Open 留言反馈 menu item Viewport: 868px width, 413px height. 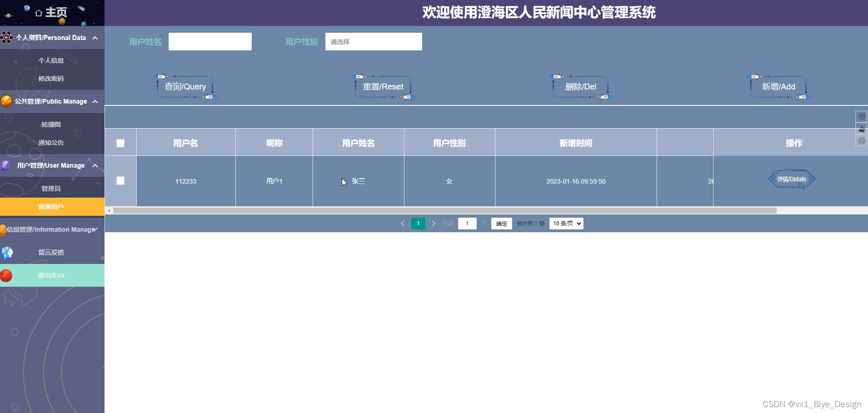point(52,253)
